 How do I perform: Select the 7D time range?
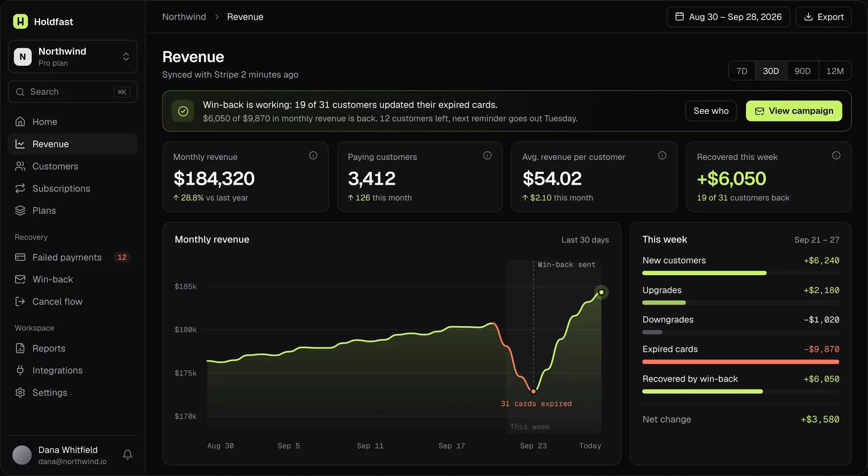[x=741, y=71]
